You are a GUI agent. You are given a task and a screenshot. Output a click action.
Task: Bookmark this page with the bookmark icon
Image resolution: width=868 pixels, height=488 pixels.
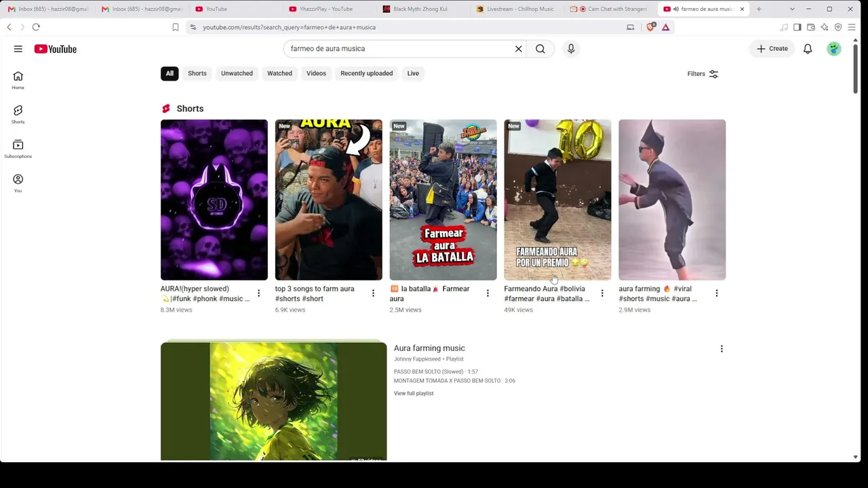(175, 27)
